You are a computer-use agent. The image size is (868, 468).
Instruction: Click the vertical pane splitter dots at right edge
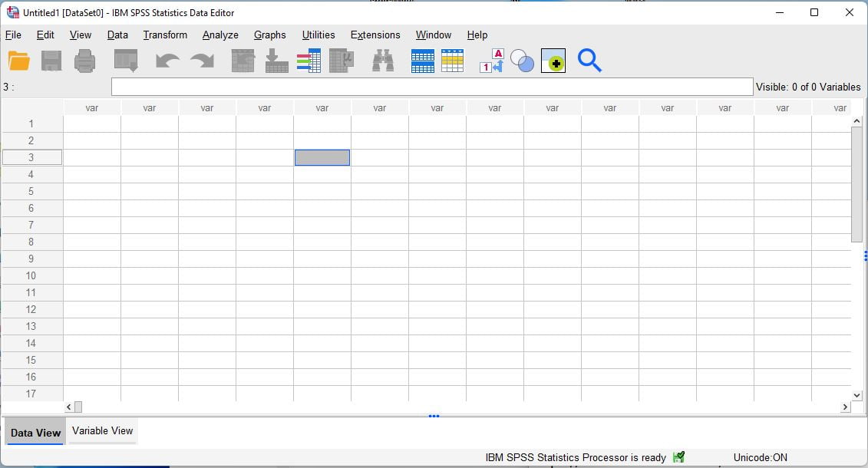coord(865,255)
